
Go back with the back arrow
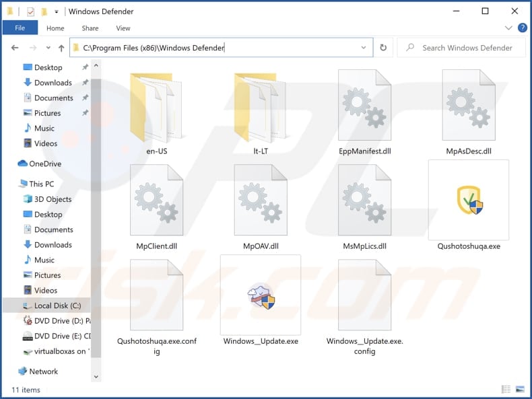click(15, 48)
